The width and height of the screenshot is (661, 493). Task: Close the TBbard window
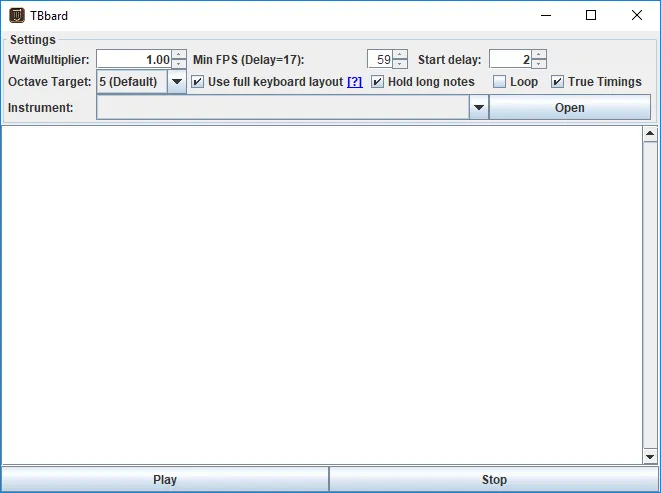[637, 15]
